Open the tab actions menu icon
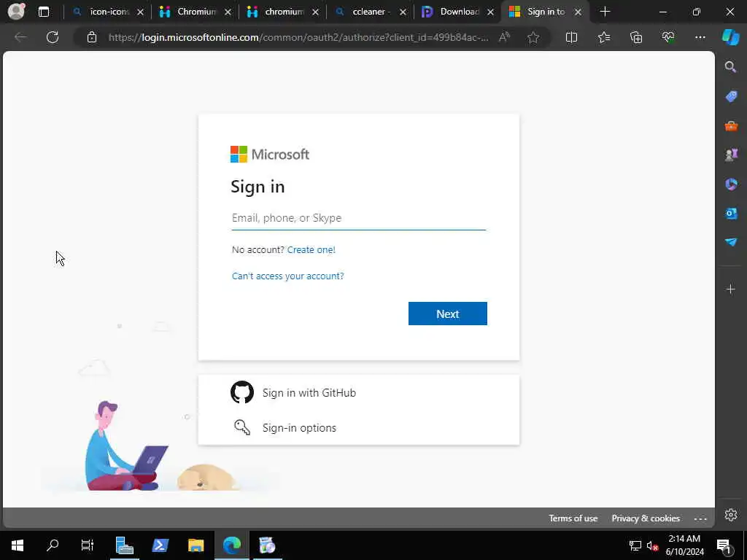The width and height of the screenshot is (747, 560). (44, 12)
